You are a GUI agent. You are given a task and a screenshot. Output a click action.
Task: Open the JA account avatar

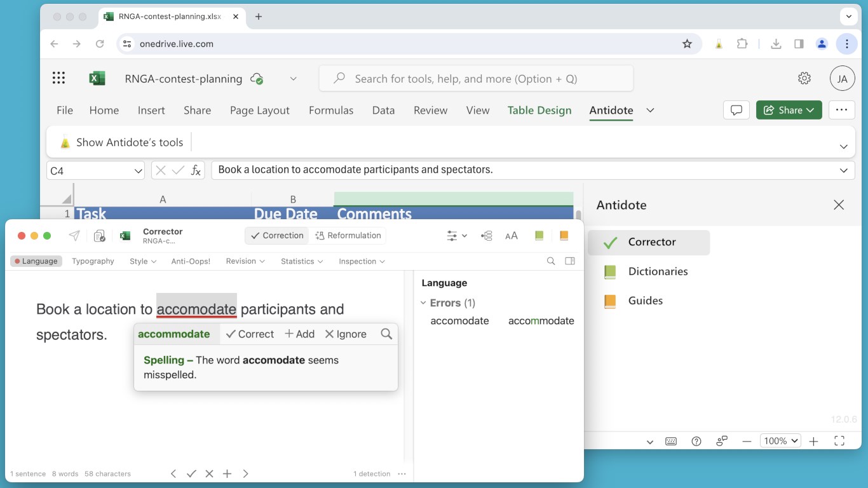[x=842, y=79]
